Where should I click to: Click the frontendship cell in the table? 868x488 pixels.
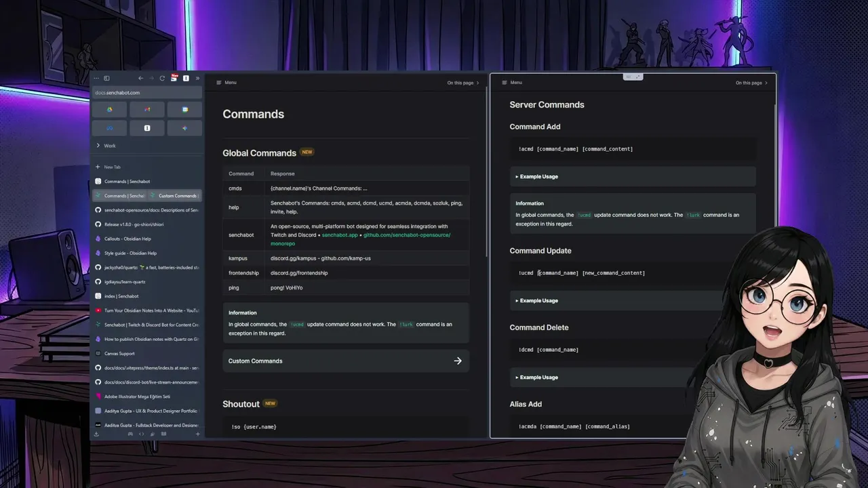click(243, 272)
